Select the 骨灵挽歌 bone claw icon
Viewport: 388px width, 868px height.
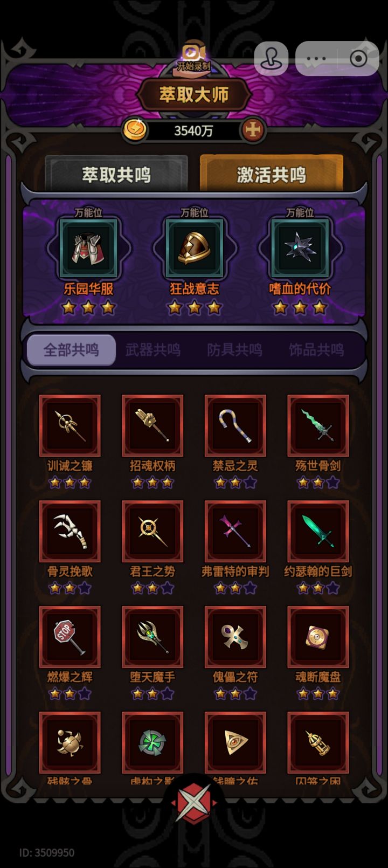[70, 532]
